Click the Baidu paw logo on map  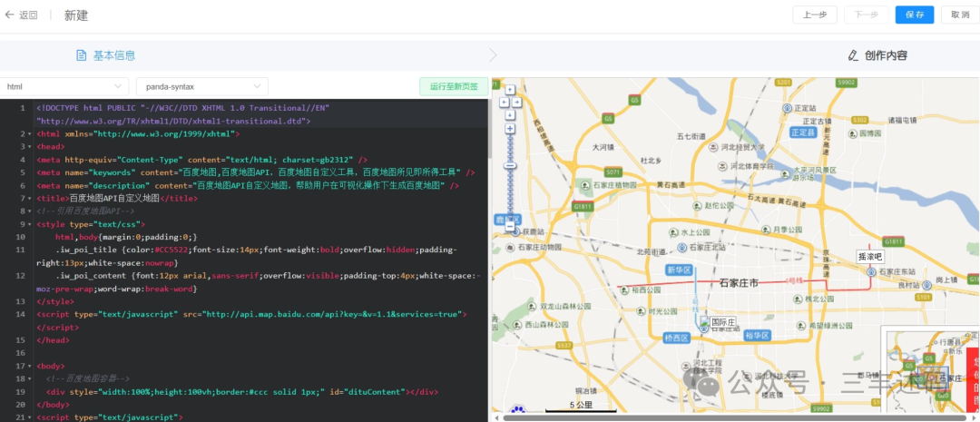pos(518,411)
